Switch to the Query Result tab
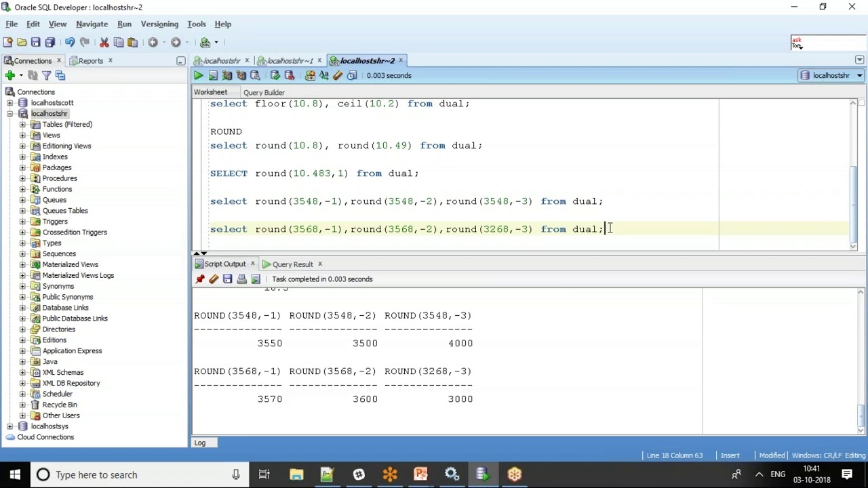 click(x=292, y=264)
